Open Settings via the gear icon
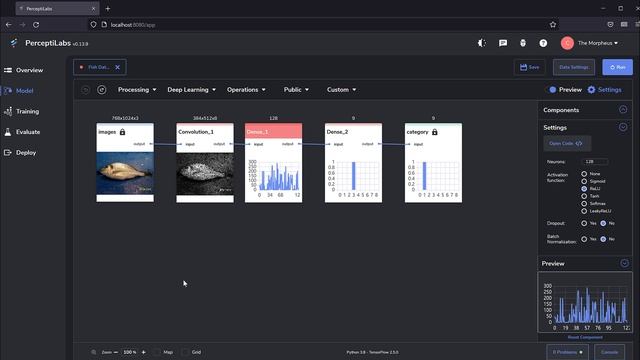 click(x=591, y=90)
